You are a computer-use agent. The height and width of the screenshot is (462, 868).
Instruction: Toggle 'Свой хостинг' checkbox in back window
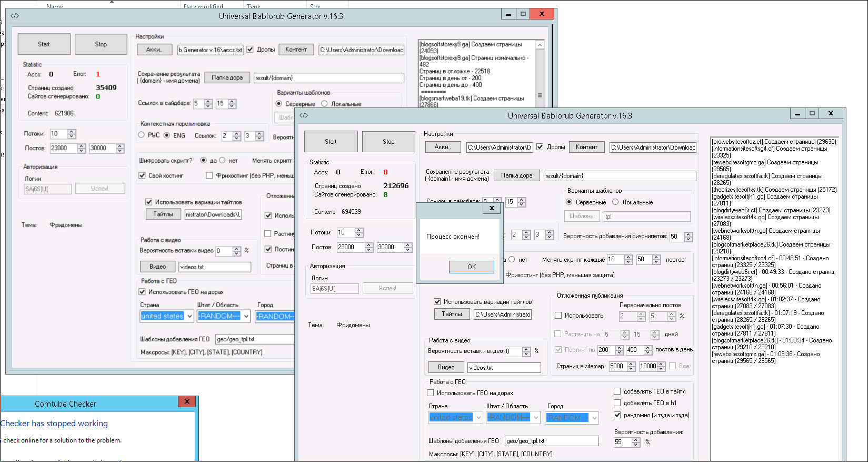coord(142,175)
